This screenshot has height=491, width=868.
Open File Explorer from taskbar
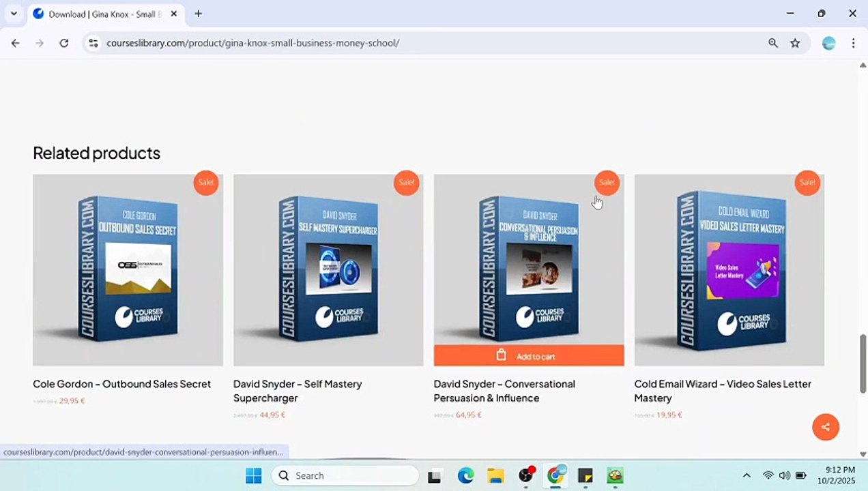tap(495, 476)
